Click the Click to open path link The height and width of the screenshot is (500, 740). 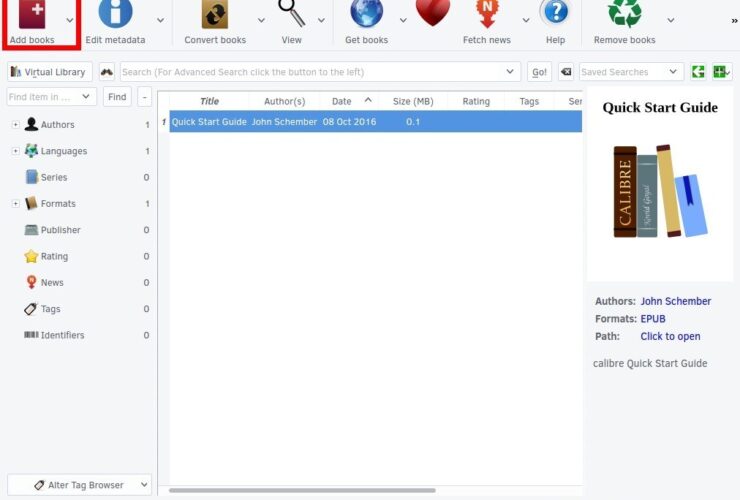[x=670, y=336]
